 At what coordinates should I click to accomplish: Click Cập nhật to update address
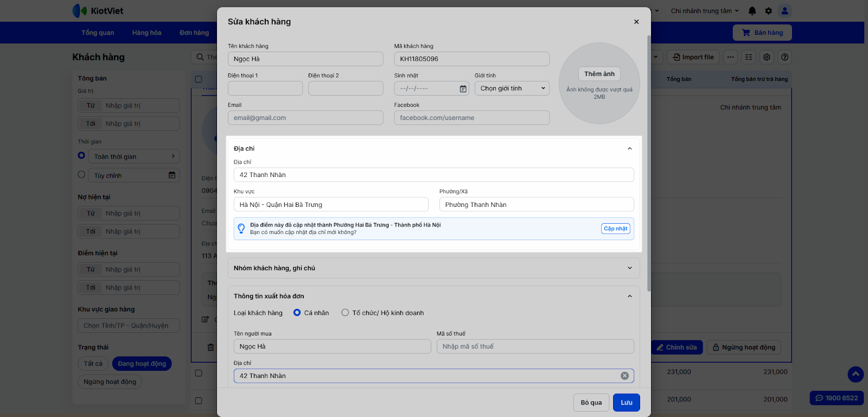(615, 229)
